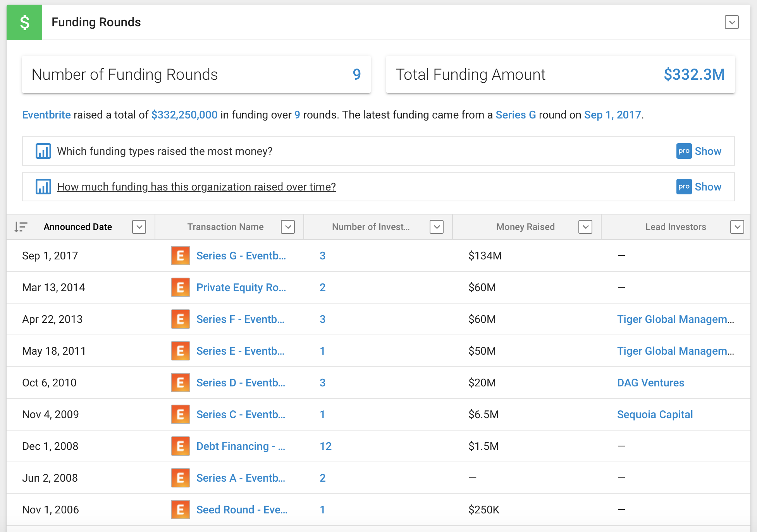Click the Eventbrite logo in Series D row
757x532 pixels.
(181, 383)
